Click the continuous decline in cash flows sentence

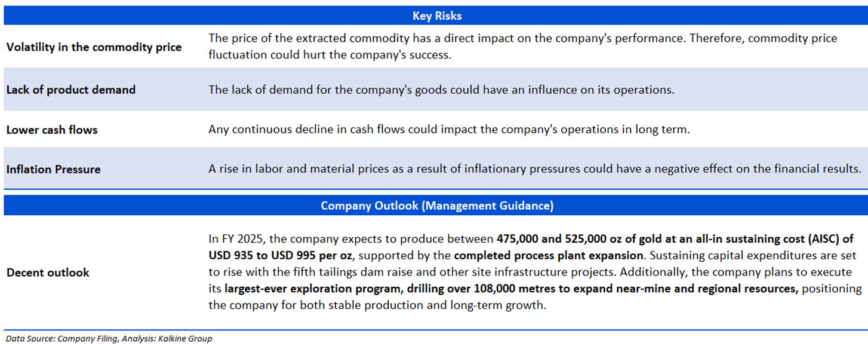coord(448,129)
